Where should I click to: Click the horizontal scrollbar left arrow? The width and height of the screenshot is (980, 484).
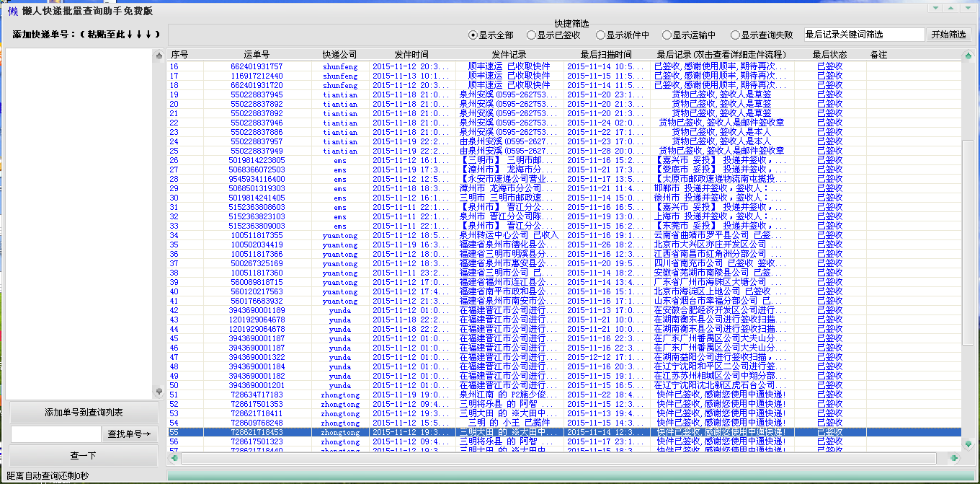[174, 458]
